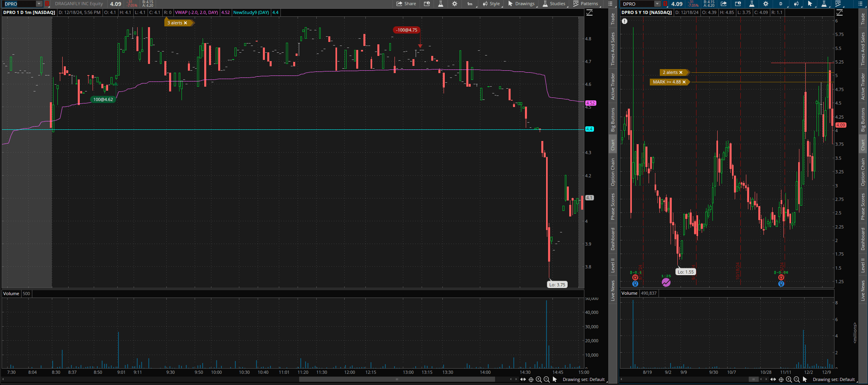Viewport: 868px width, 385px height.
Task: Open the 1m timeframe dropdown on left chart
Action: [470, 4]
